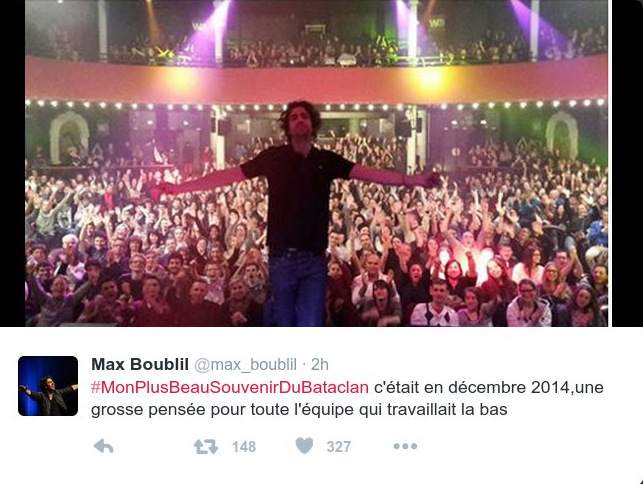Screen dimensions: 643x484
Task: Open the @max_boublil handle link
Action: point(245,365)
